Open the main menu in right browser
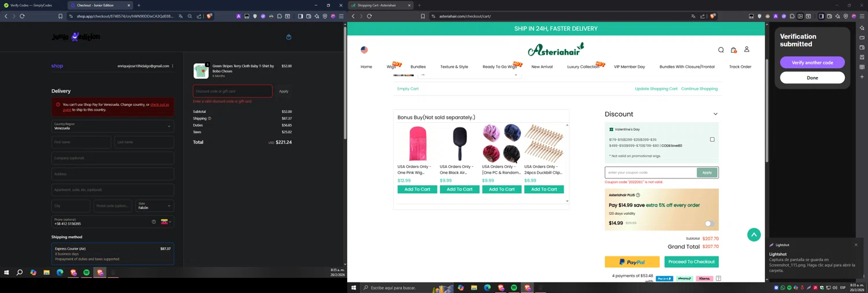868x293 pixels. coord(862,16)
